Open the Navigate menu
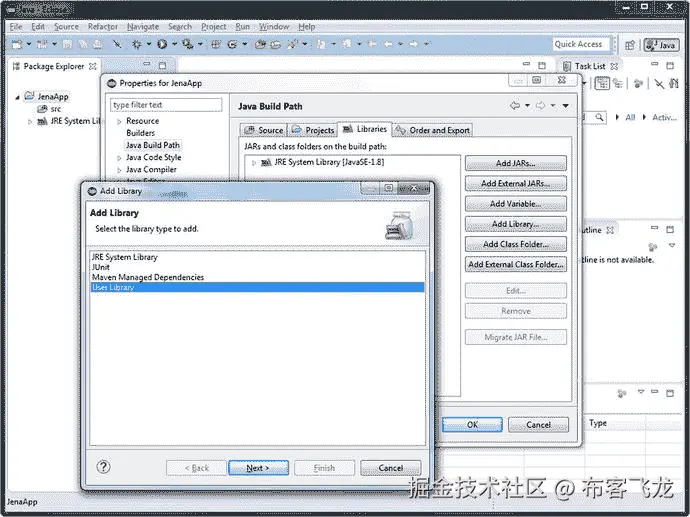Screen dimensions: 690x517 143,26
